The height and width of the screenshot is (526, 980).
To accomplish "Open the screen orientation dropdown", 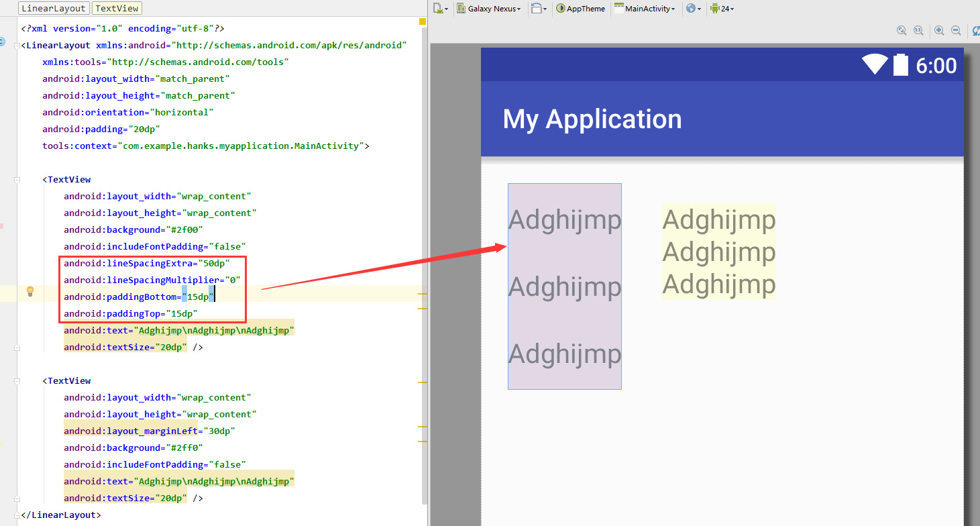I will pyautogui.click(x=539, y=9).
